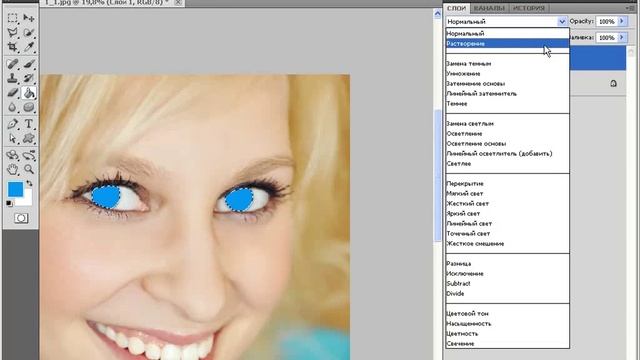Choose Нормальный blend mode from list

point(507,33)
